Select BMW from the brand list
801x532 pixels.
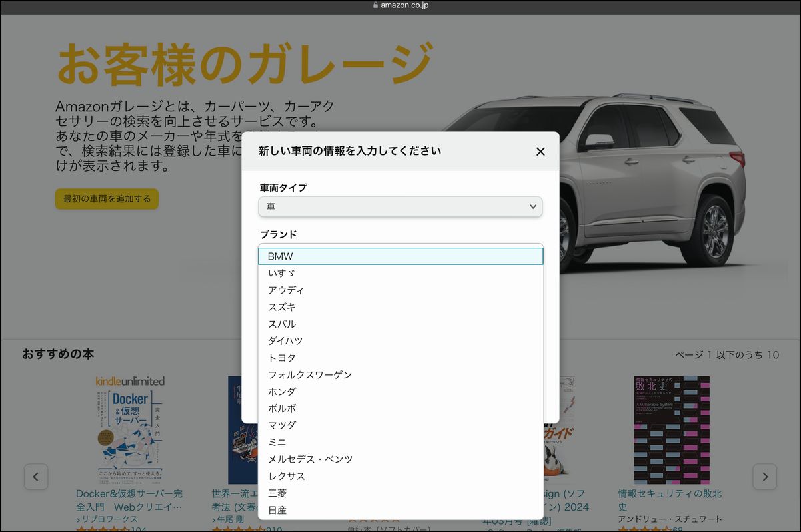pyautogui.click(x=400, y=256)
